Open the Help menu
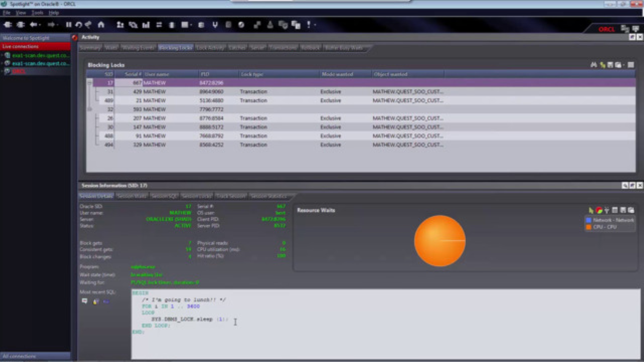644x362 pixels. 54,13
